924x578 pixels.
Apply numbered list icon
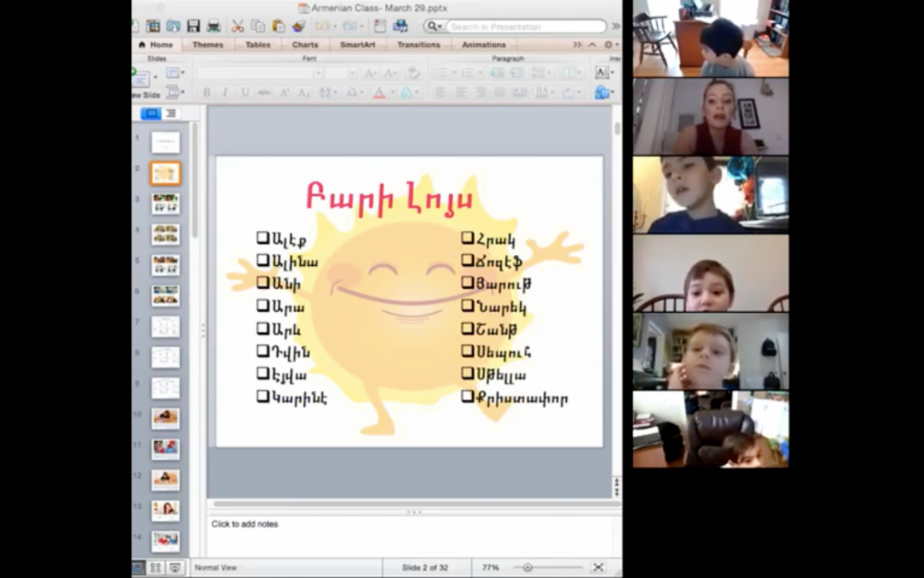[466, 73]
